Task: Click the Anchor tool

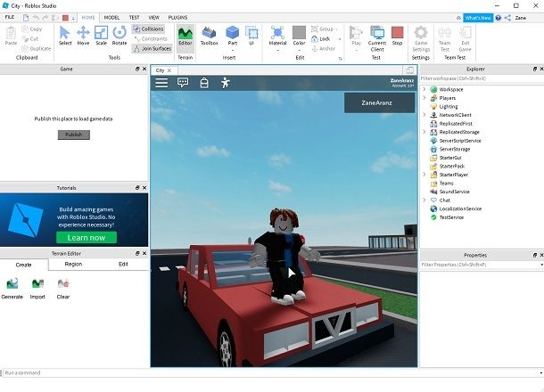Action: (324, 48)
